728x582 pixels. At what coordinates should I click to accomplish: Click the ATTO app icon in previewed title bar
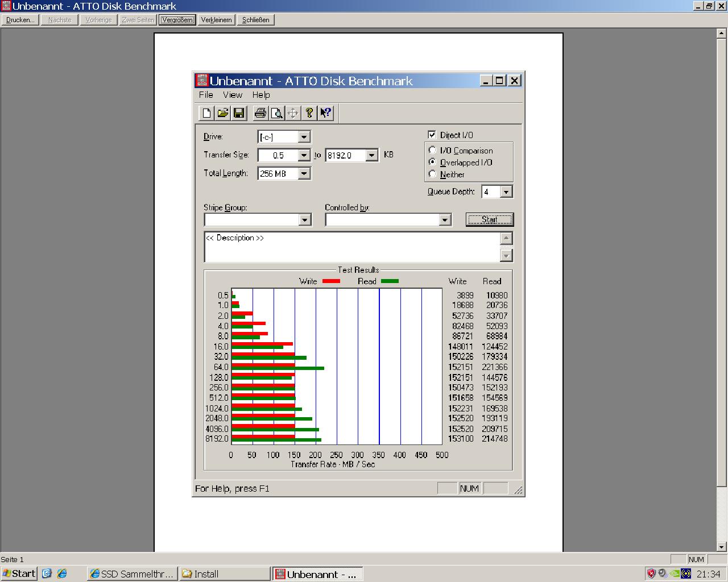coord(202,80)
